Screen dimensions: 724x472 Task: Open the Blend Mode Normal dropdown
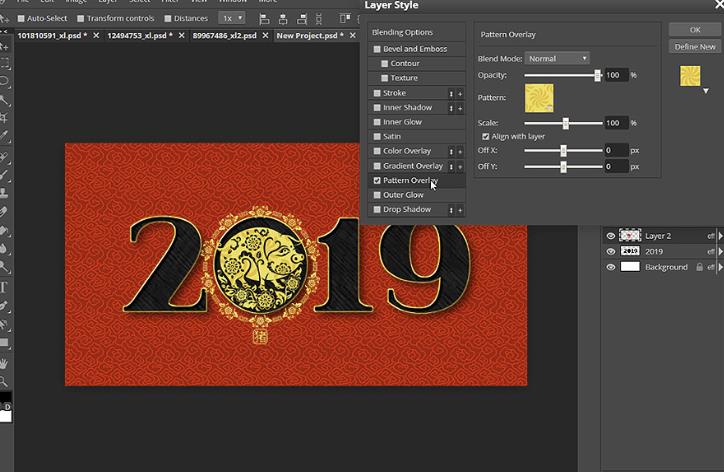tap(557, 59)
